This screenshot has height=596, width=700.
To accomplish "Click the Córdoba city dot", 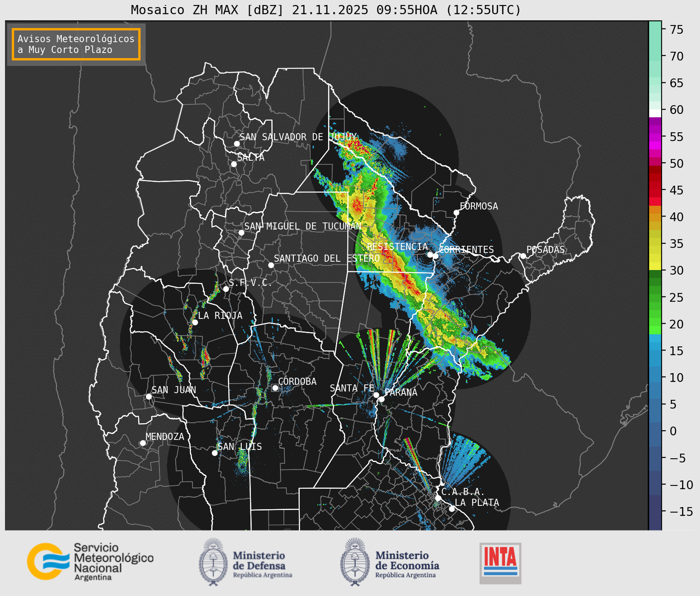I will click(275, 388).
